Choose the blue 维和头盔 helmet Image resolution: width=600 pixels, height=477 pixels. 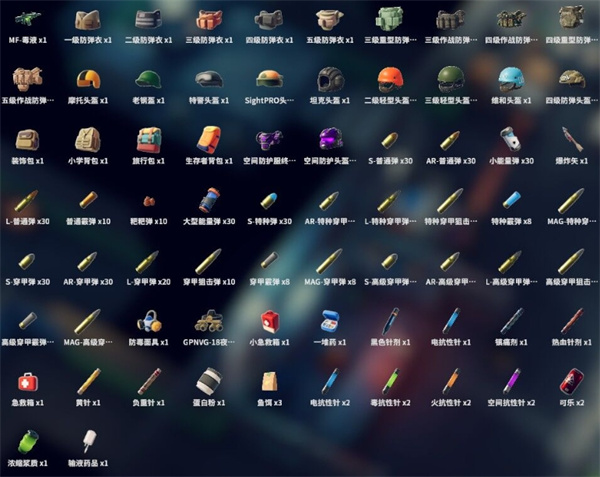point(511,80)
